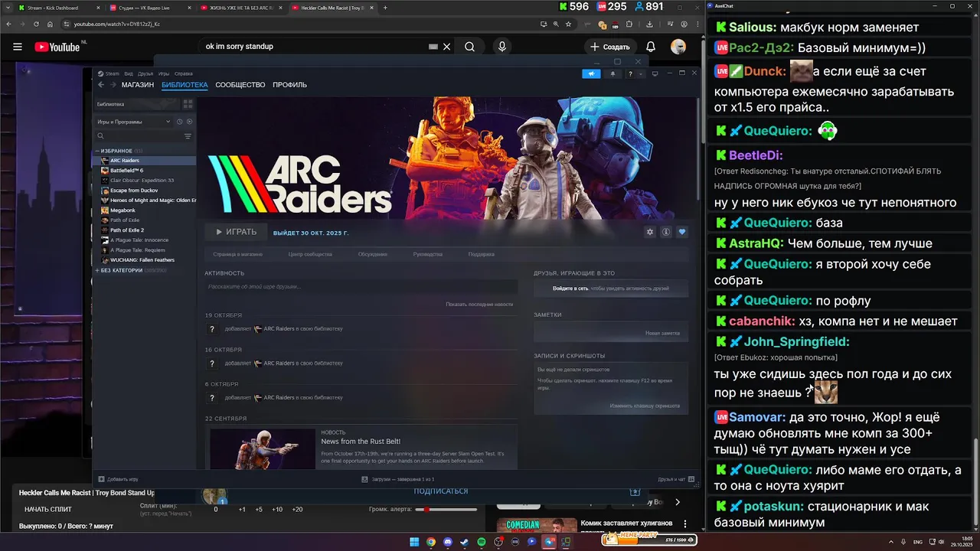The image size is (980, 551).
Task: Open library advanced filter options icon
Action: pyautogui.click(x=188, y=136)
